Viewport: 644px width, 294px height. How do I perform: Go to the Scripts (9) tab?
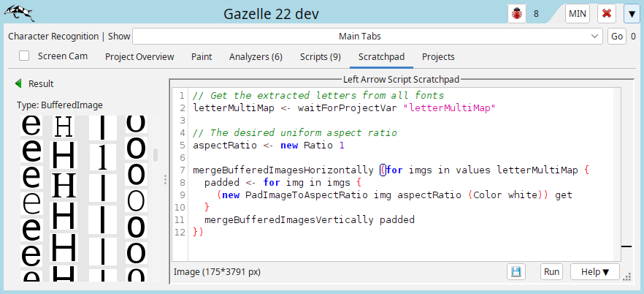[320, 56]
